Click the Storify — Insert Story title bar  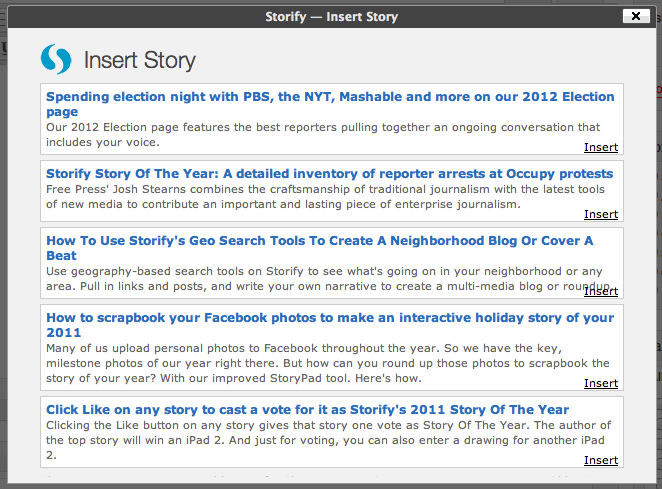tap(331, 16)
